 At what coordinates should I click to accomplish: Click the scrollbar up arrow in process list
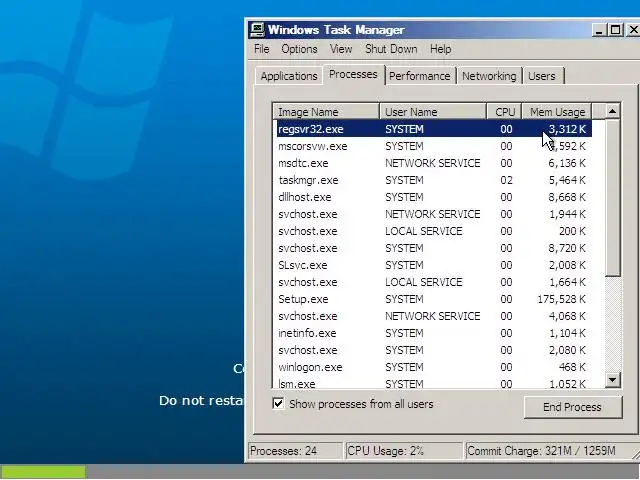[612, 111]
